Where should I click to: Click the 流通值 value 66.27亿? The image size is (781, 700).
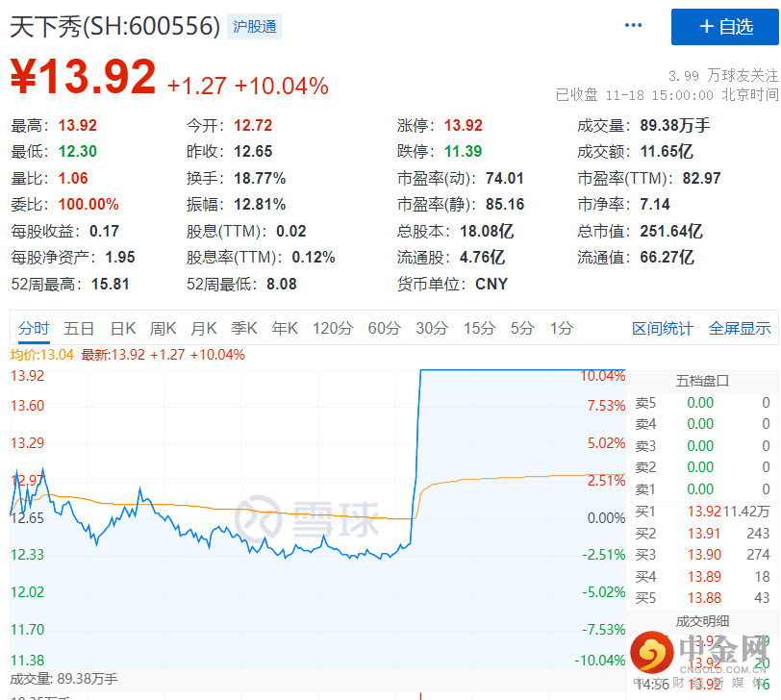[667, 258]
